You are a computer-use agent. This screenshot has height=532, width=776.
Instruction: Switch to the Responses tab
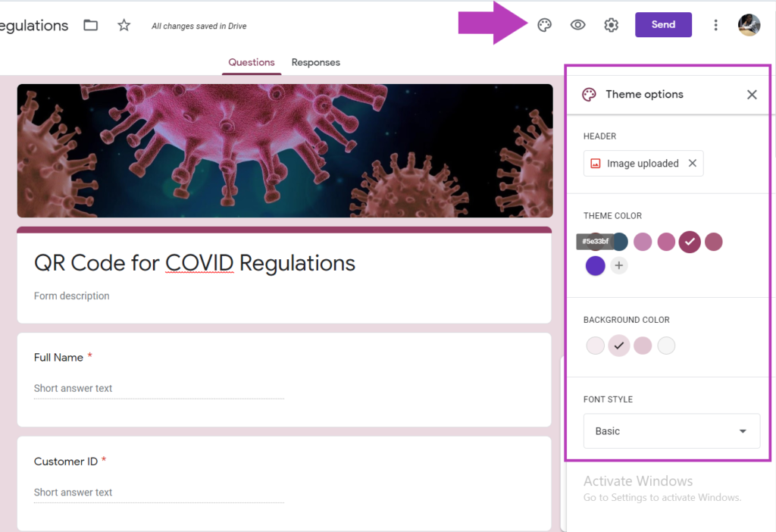[316, 62]
